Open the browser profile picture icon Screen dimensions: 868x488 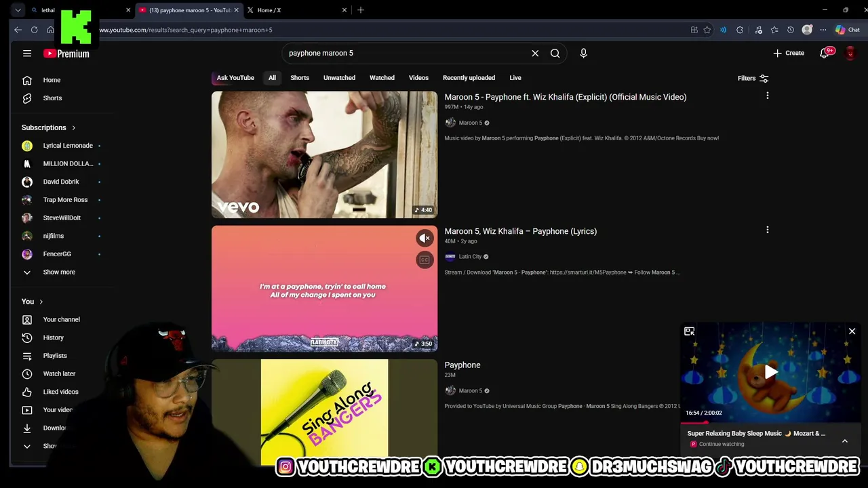pos(807,30)
